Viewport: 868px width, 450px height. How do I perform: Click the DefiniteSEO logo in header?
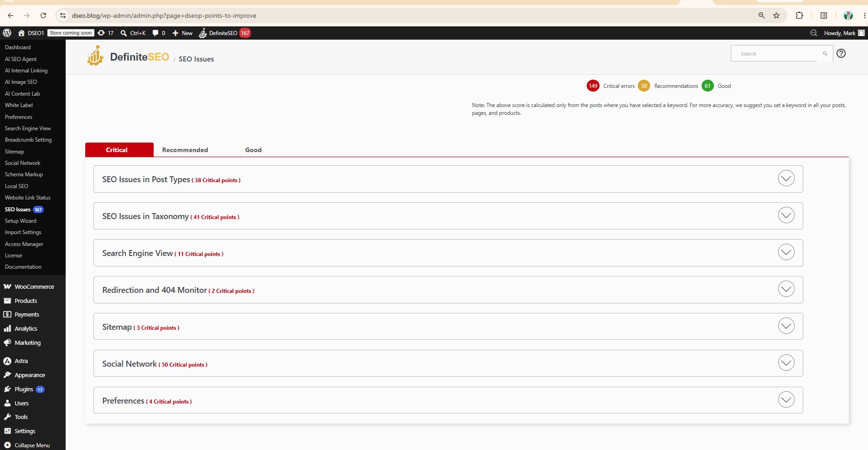tap(128, 56)
